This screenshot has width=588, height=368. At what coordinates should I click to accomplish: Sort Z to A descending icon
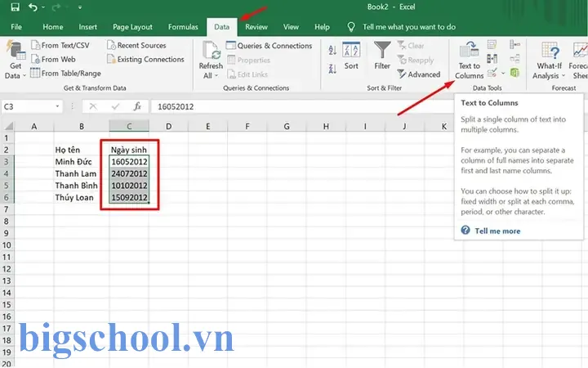[x=332, y=69]
